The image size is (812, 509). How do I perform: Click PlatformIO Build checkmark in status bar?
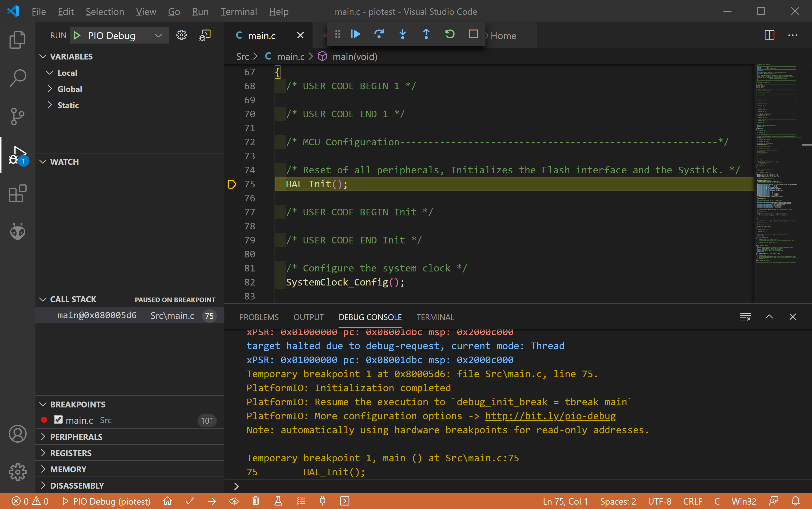coord(190,501)
